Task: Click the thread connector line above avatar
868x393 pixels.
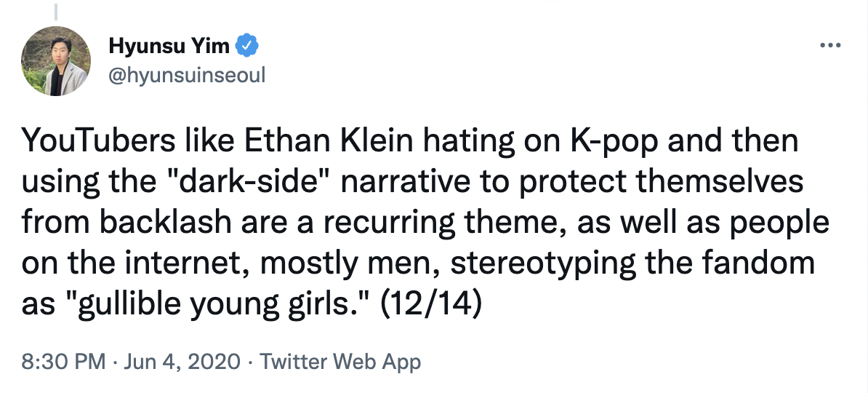Action: click(56, 12)
